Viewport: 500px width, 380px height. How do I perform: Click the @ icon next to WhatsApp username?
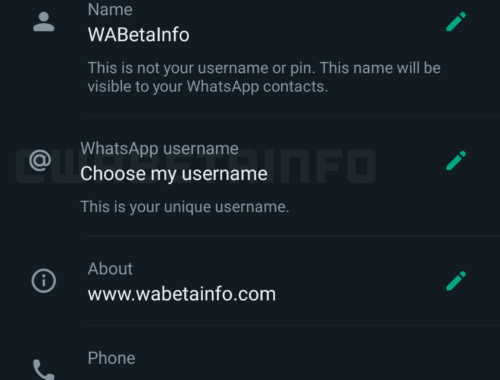pos(40,160)
